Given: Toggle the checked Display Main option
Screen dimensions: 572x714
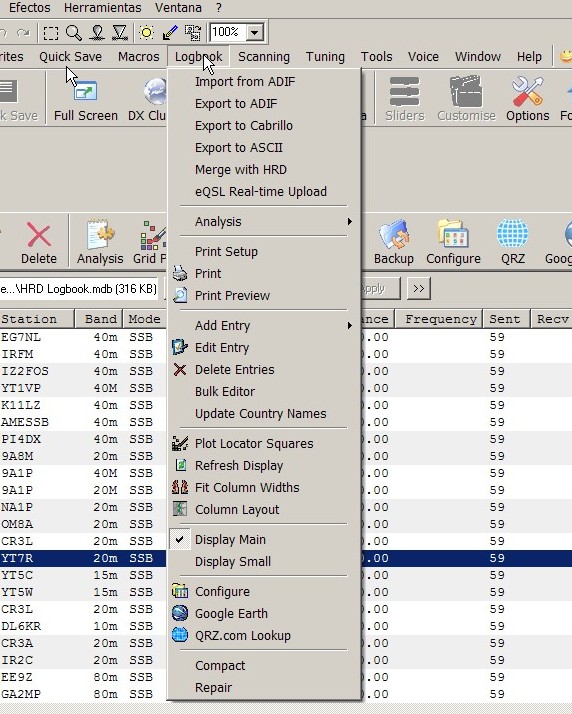Looking at the screenshot, I should click(264, 540).
